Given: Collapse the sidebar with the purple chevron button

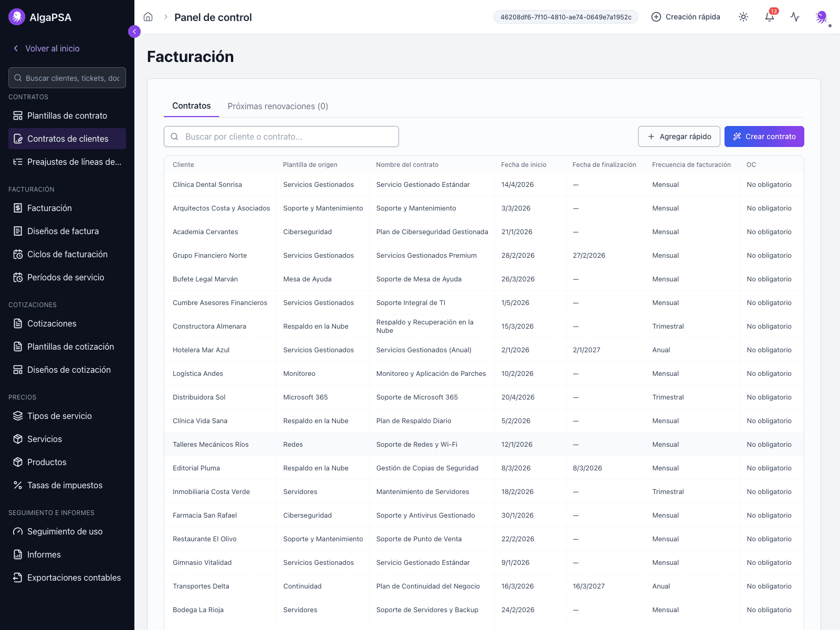Looking at the screenshot, I should [x=134, y=31].
